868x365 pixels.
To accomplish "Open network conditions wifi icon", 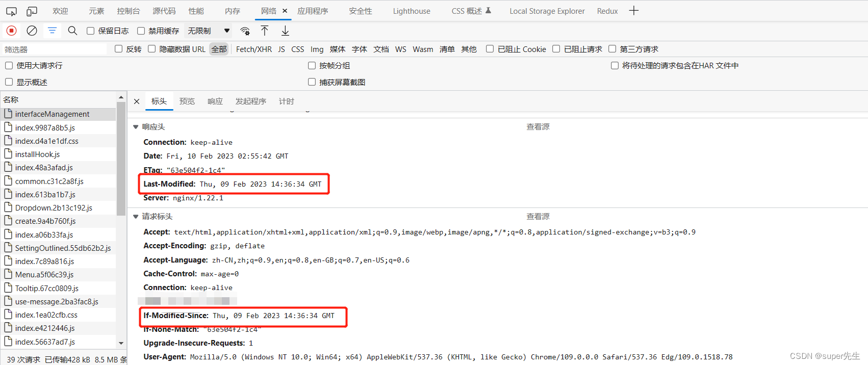I will tap(245, 31).
